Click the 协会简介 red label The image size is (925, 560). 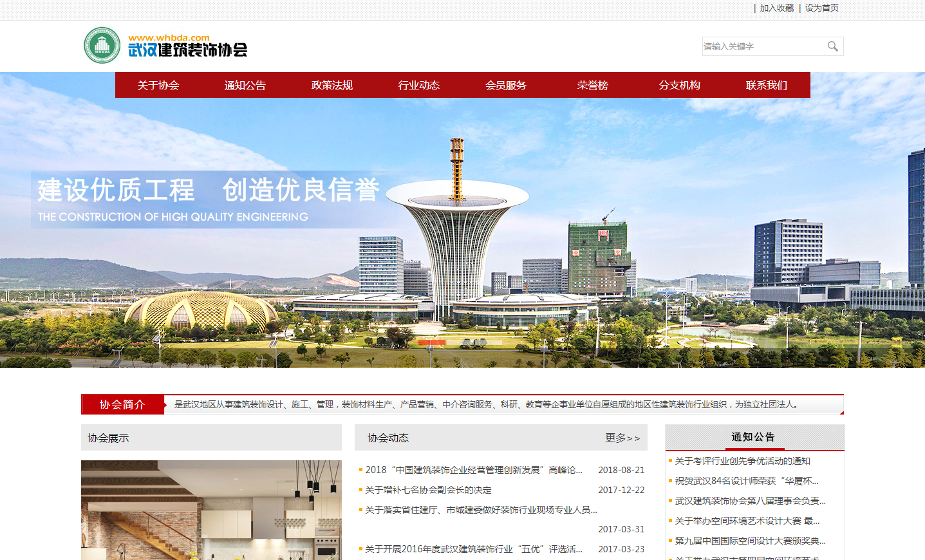(122, 404)
